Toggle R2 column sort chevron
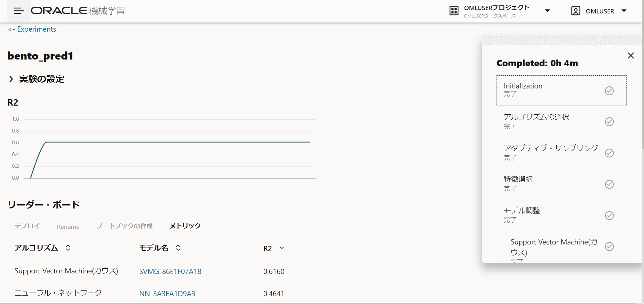The width and height of the screenshot is (644, 304). pos(282,248)
